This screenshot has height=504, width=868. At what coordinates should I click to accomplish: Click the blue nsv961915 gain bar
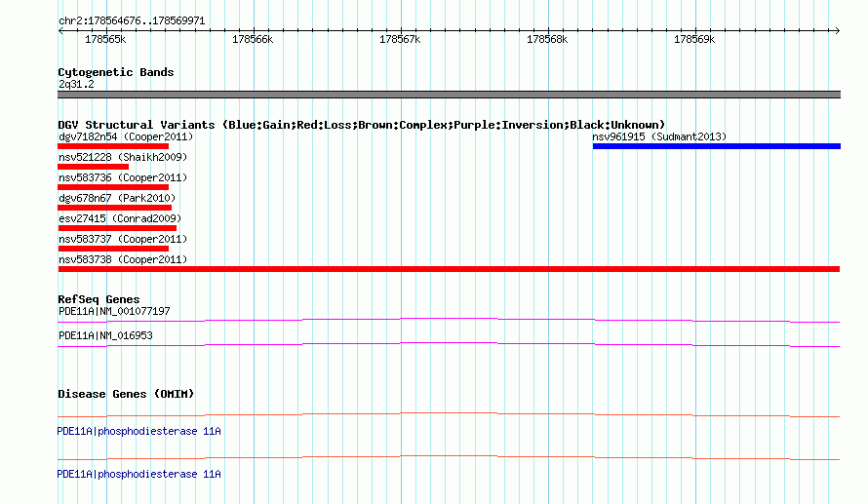[716, 146]
